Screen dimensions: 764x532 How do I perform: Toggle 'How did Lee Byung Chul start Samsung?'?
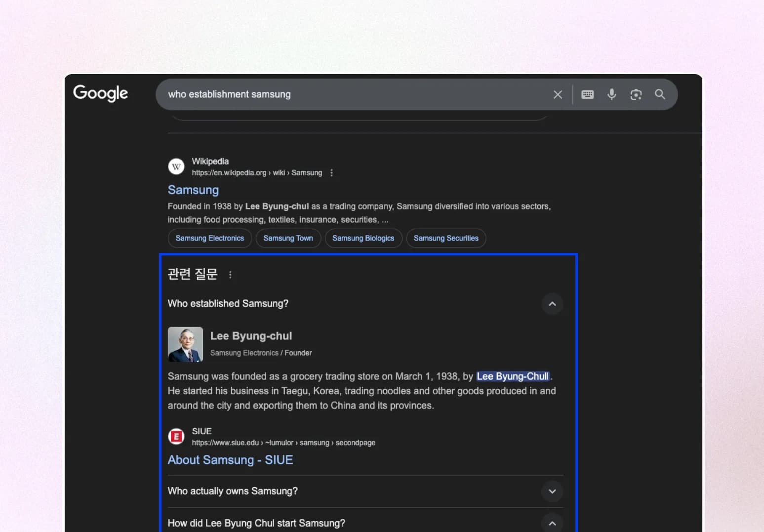click(552, 523)
